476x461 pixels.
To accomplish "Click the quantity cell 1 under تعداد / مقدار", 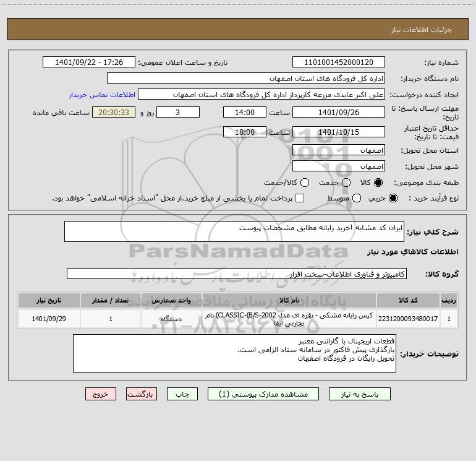I will pos(111,319).
